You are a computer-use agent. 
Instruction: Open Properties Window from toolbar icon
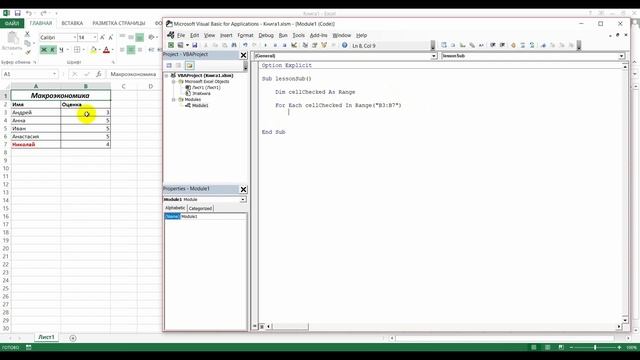[x=315, y=45]
